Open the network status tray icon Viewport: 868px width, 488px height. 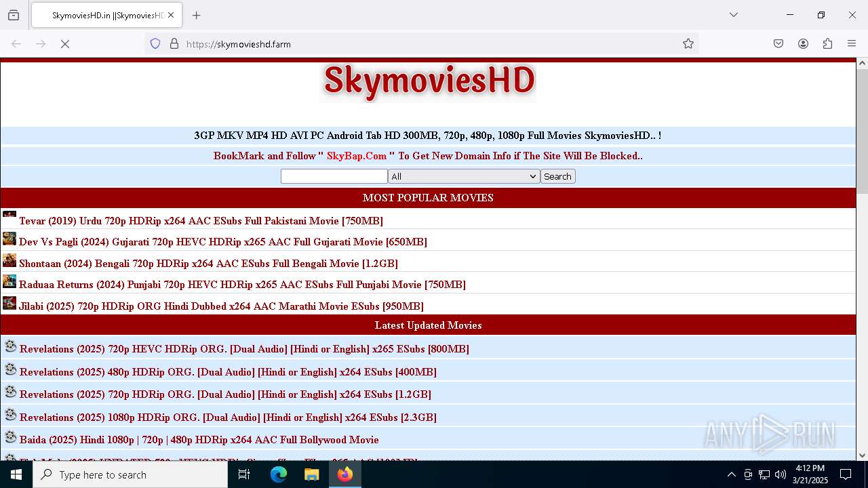(764, 474)
